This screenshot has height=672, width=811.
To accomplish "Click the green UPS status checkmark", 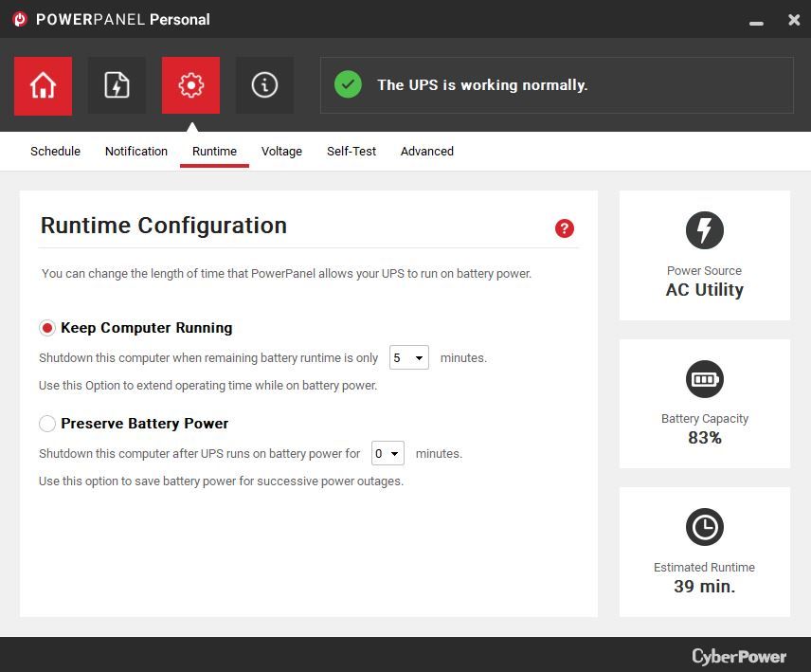I will coord(348,84).
